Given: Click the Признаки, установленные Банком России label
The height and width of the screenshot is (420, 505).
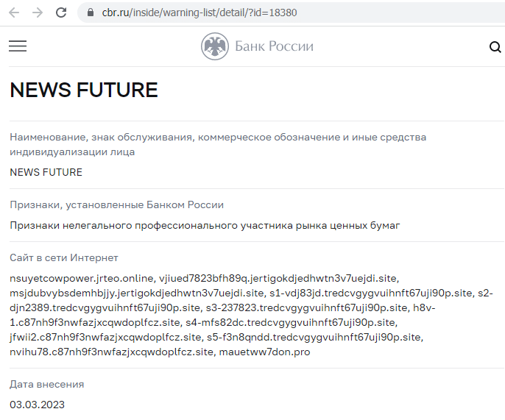Looking at the screenshot, I should click(x=116, y=205).
